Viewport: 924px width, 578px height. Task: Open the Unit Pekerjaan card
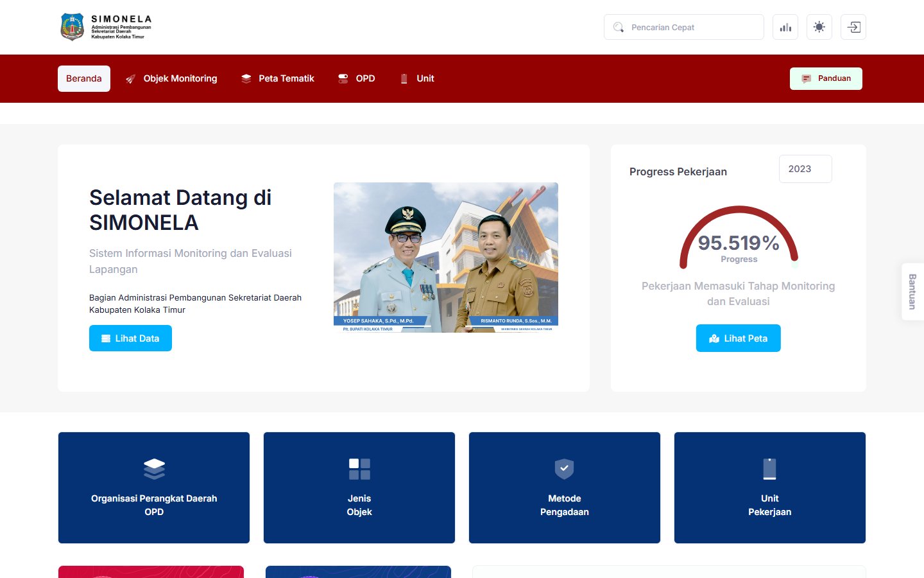770,487
